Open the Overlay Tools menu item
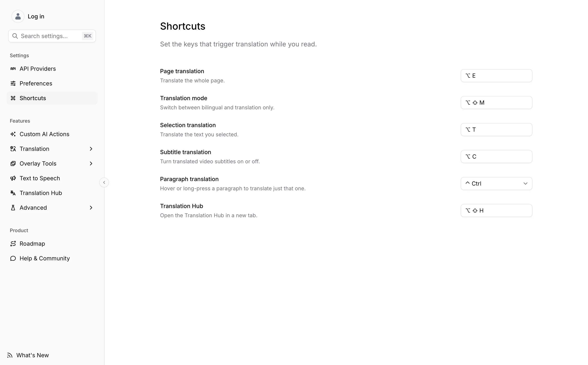The height and width of the screenshot is (365, 588). (x=52, y=164)
